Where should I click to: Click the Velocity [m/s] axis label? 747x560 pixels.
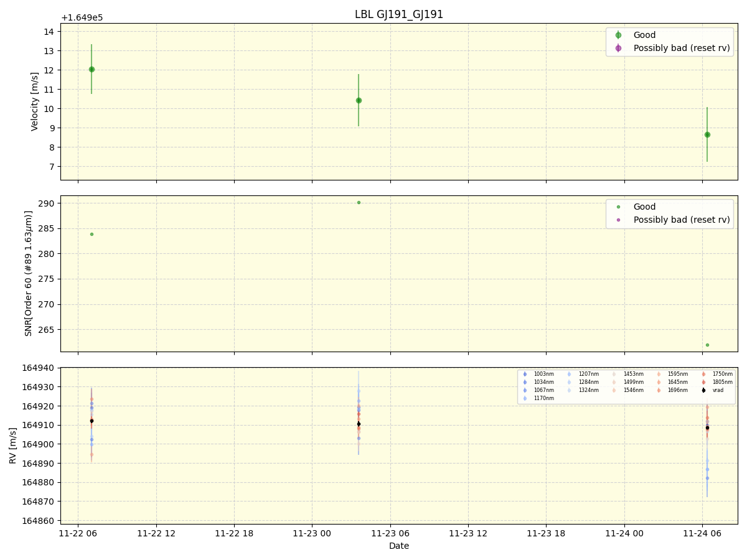click(x=35, y=101)
